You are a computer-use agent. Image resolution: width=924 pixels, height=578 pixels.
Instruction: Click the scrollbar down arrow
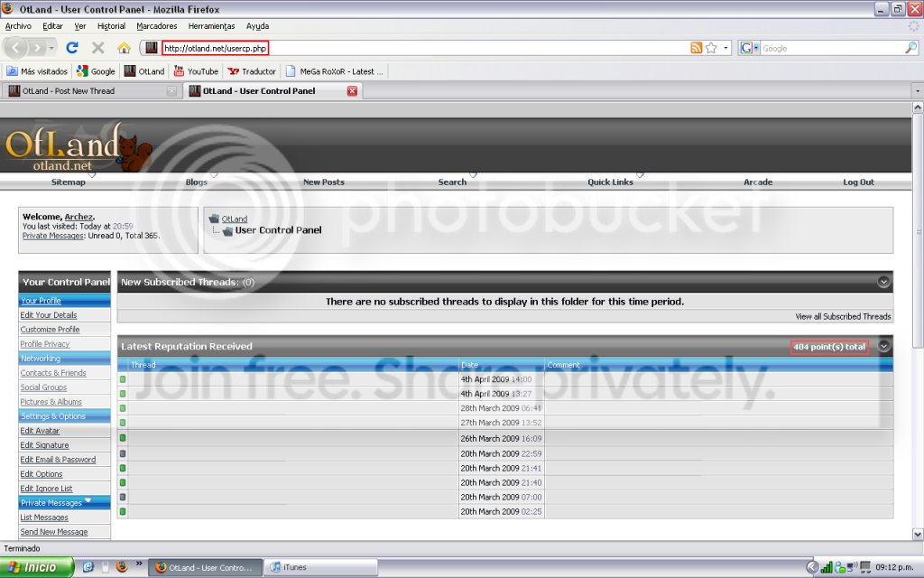click(918, 535)
